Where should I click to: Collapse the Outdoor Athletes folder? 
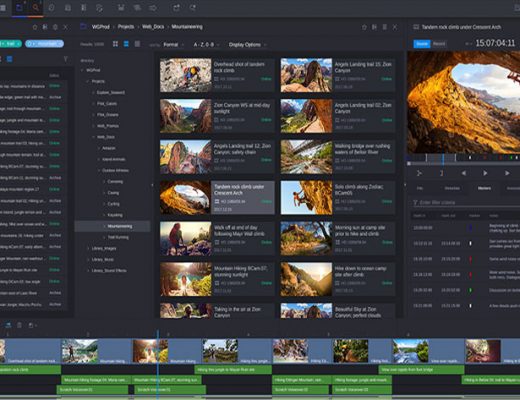coord(99,170)
